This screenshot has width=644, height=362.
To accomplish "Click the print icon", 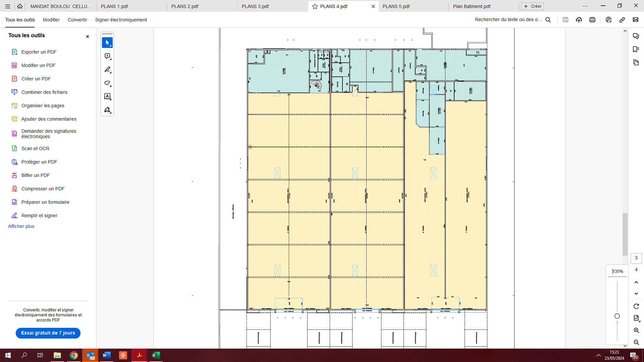I will click(x=592, y=20).
